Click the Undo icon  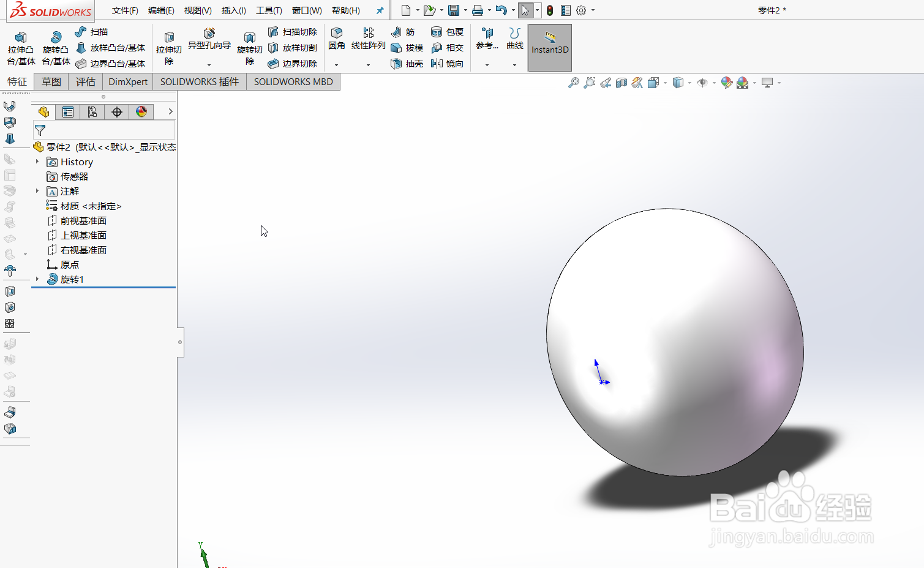click(x=501, y=10)
